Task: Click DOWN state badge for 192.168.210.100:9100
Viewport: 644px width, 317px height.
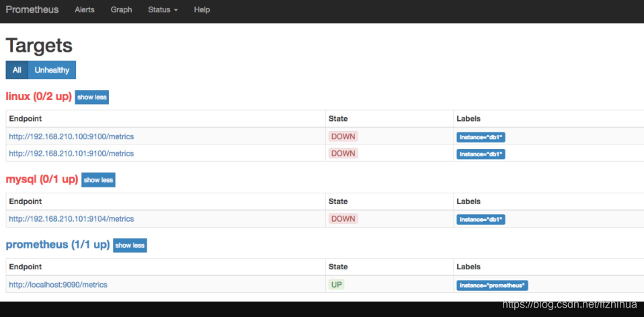Action: tap(343, 136)
